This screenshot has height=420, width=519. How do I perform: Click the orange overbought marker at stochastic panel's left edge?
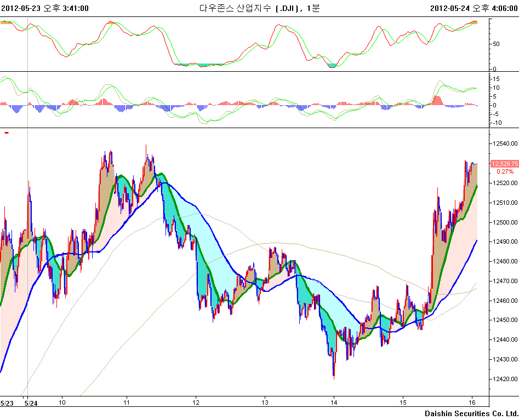tap(5, 22)
